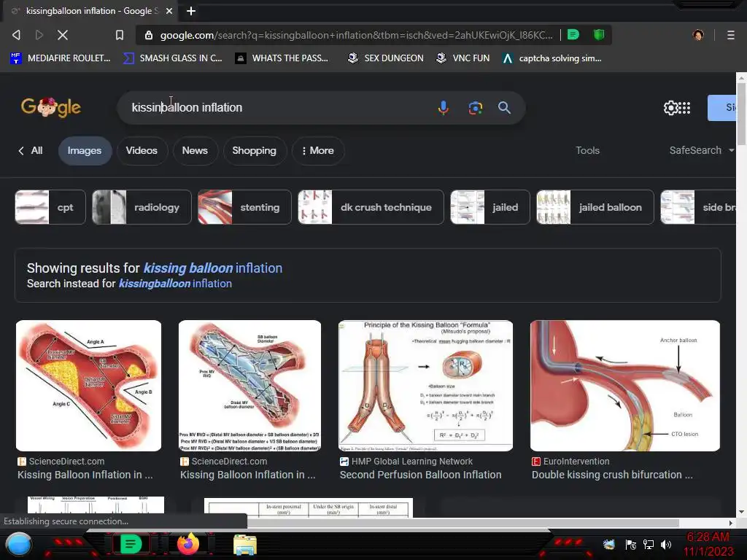Viewport: 747px width, 560px height.
Task: Open Google quick settings gear
Action: click(x=670, y=108)
